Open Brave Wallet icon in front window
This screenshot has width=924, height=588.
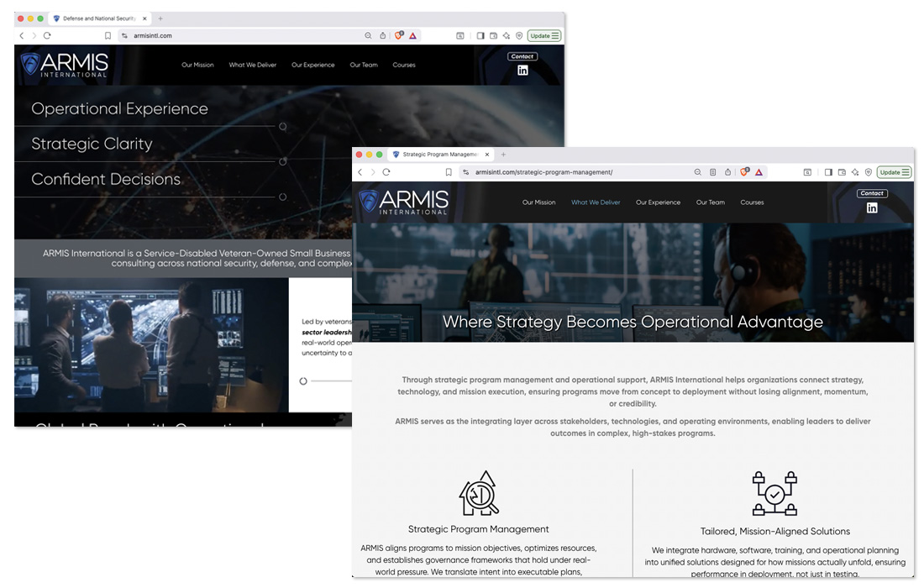click(x=842, y=172)
